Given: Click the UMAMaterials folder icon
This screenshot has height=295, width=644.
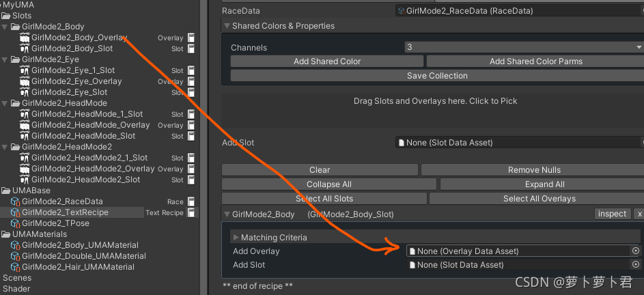Looking at the screenshot, I should (6, 234).
